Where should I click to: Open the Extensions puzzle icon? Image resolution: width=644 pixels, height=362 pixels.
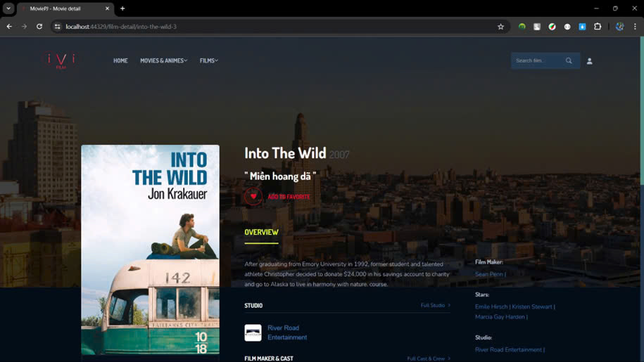(x=598, y=27)
